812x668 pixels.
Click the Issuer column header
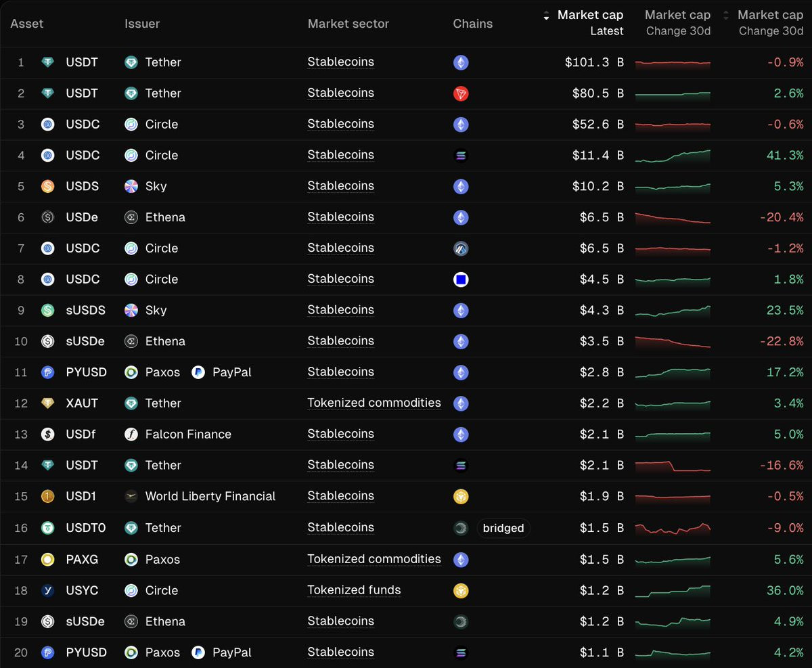(142, 24)
